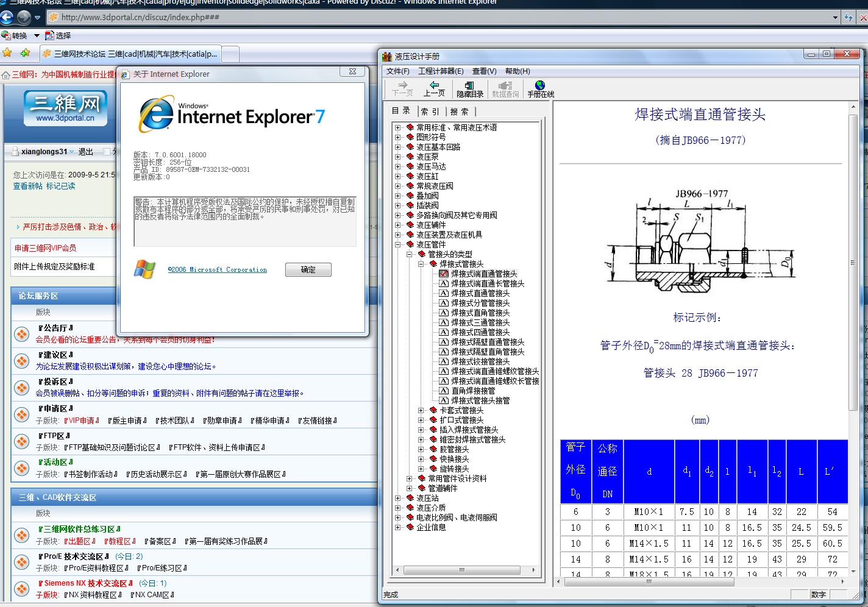Click the 建议区 forum status icon
868x607 pixels.
click(x=22, y=361)
